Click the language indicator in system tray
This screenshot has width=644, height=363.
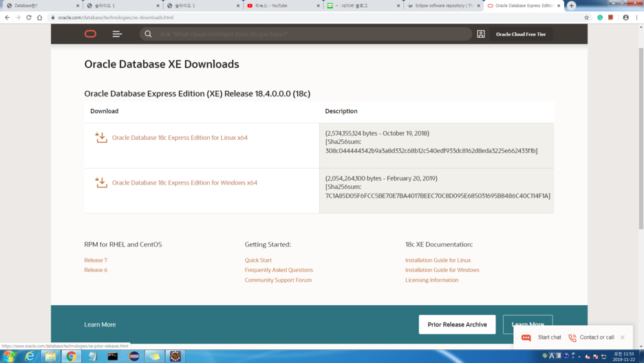point(552,356)
